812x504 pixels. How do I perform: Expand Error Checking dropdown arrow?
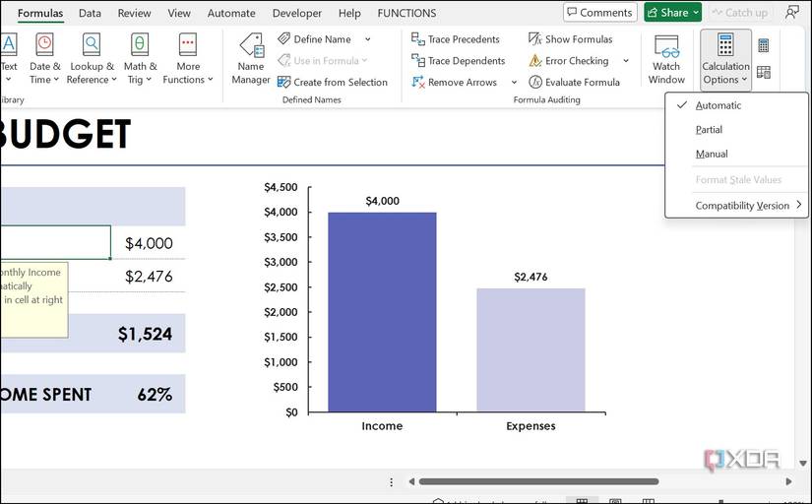pos(626,61)
